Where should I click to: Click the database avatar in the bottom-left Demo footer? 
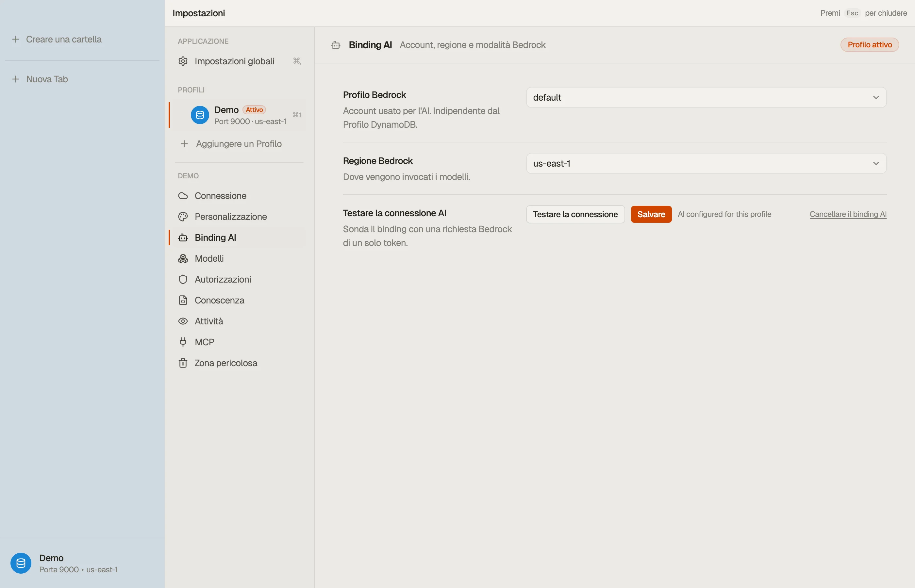pyautogui.click(x=21, y=563)
